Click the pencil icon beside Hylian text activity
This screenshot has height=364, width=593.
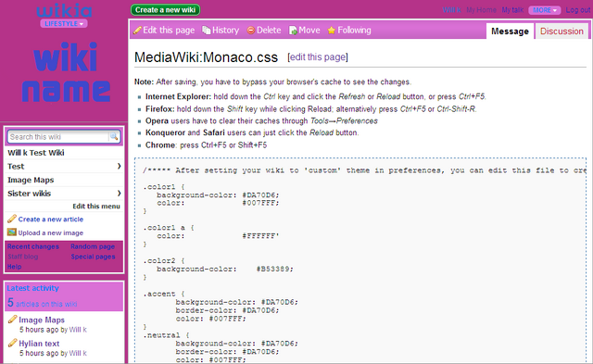12,343
